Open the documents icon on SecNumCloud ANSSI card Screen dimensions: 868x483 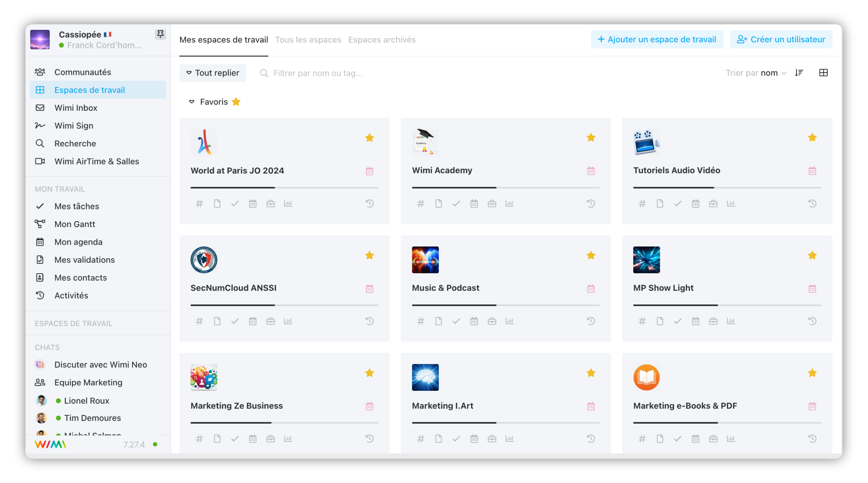pos(217,321)
